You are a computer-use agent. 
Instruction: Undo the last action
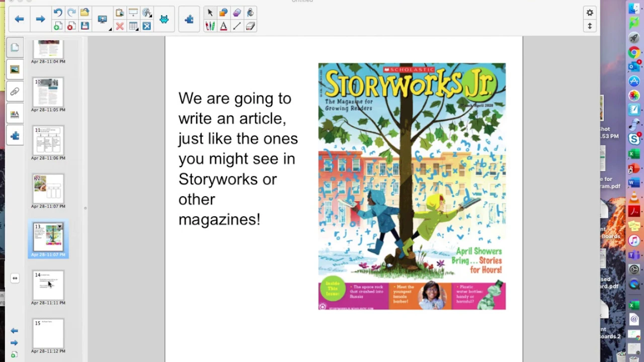58,13
